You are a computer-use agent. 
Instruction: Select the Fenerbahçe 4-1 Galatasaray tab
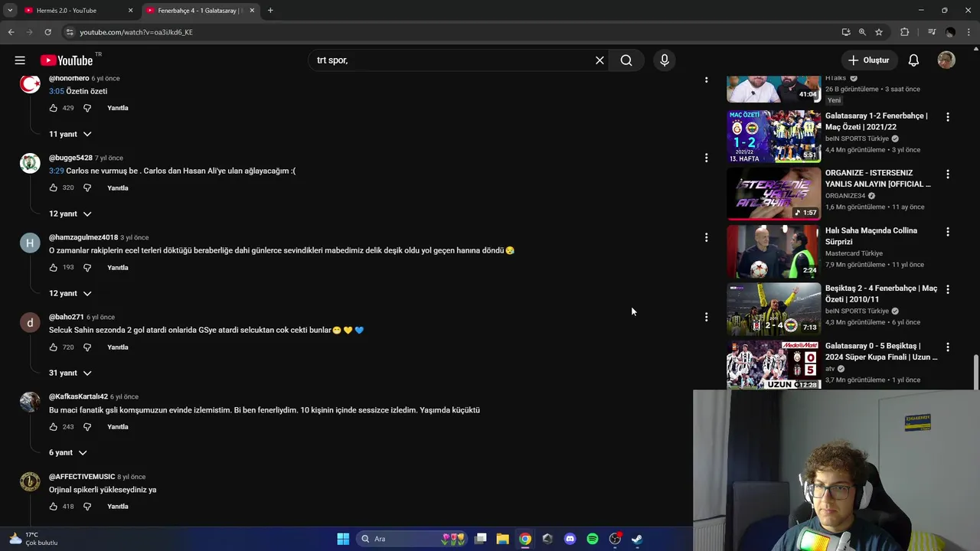(x=200, y=11)
